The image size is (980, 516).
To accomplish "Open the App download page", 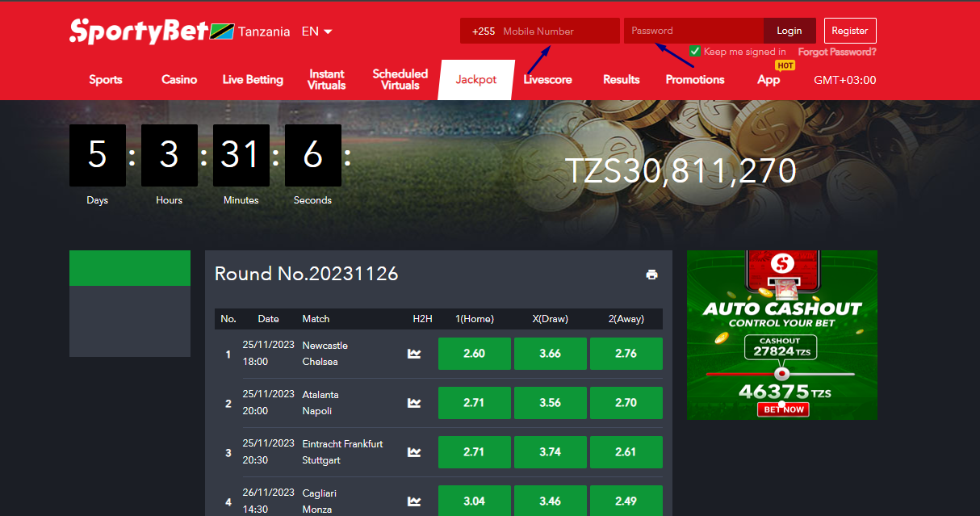I will [769, 79].
